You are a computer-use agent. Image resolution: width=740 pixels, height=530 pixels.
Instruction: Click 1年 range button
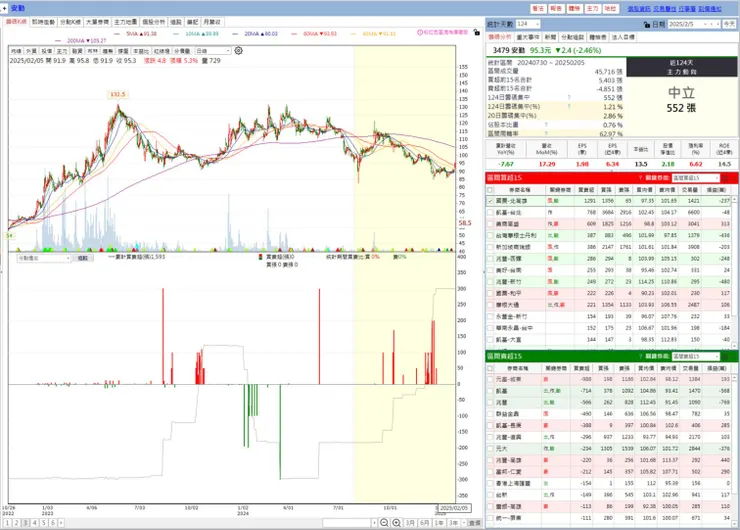[439, 523]
